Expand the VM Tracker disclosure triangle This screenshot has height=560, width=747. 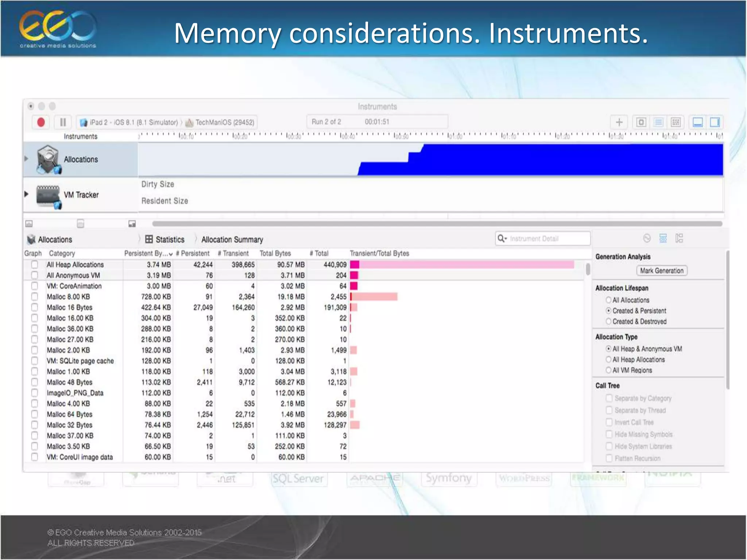point(26,194)
